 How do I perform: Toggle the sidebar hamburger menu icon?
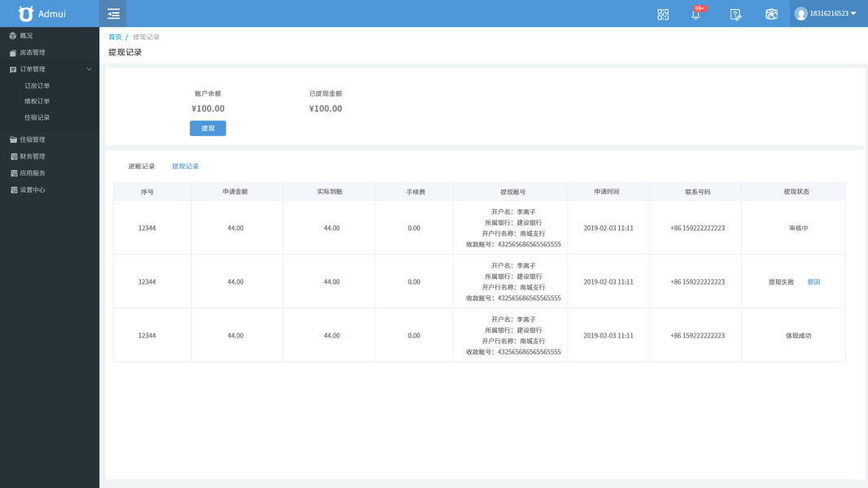(113, 14)
